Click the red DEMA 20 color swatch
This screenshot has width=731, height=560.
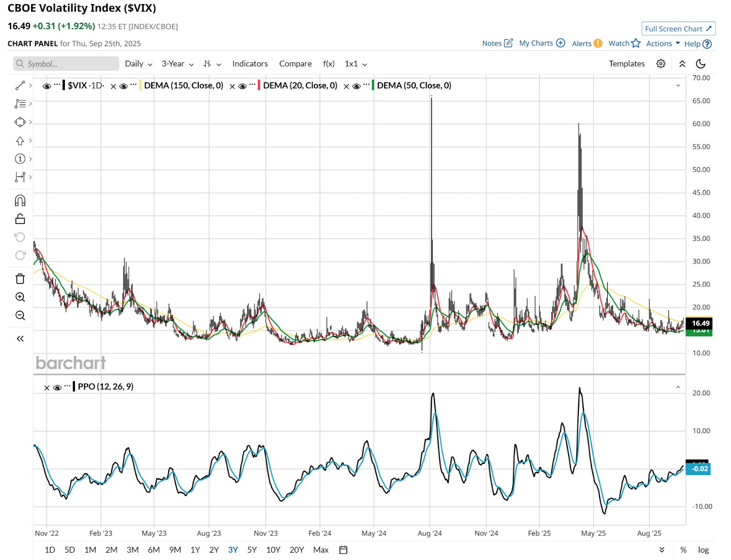click(259, 85)
